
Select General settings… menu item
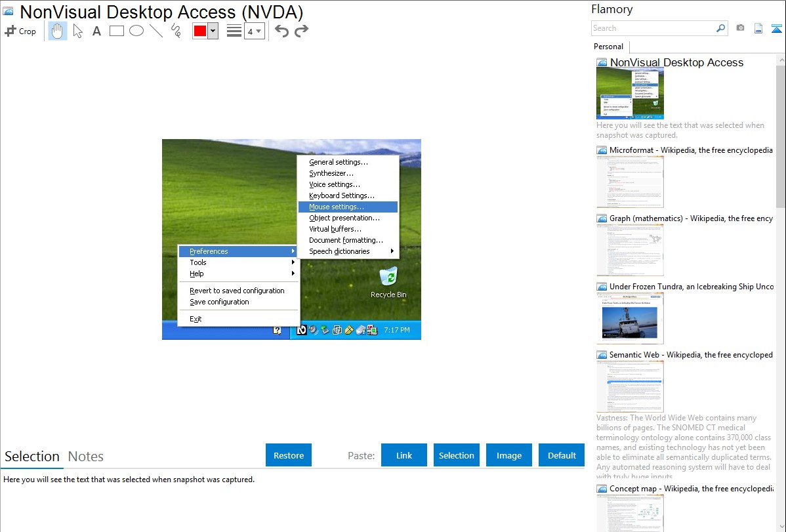tap(348, 162)
